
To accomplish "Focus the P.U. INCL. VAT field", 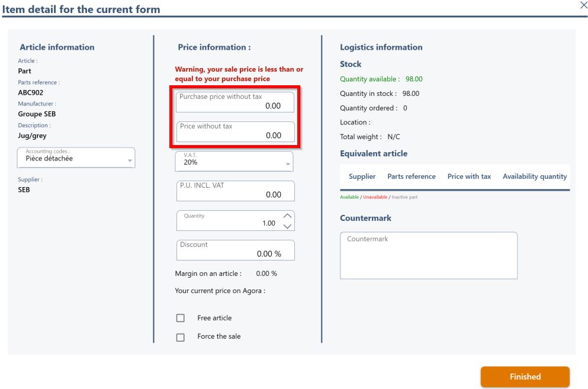I will [236, 191].
